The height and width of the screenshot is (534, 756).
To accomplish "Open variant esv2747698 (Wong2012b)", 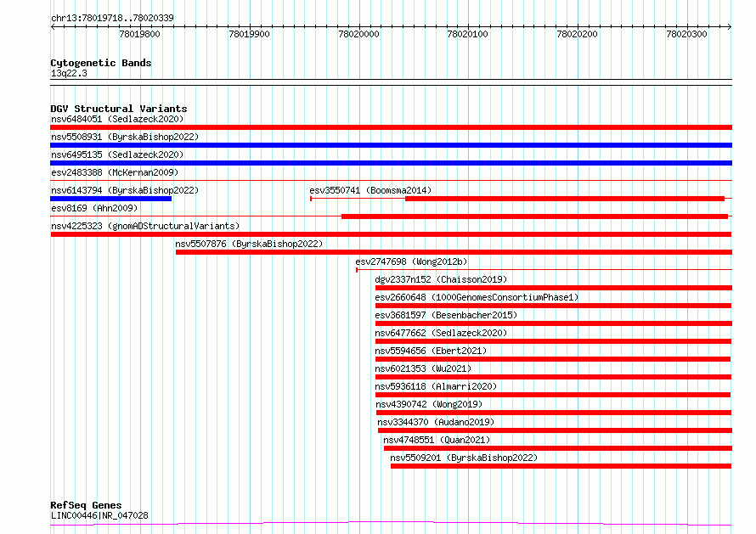I will click(411, 261).
